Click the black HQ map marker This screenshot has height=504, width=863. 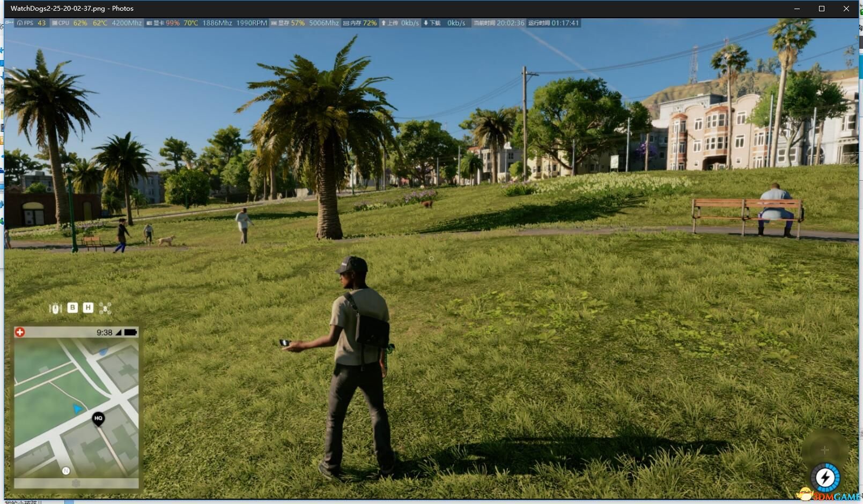click(98, 419)
